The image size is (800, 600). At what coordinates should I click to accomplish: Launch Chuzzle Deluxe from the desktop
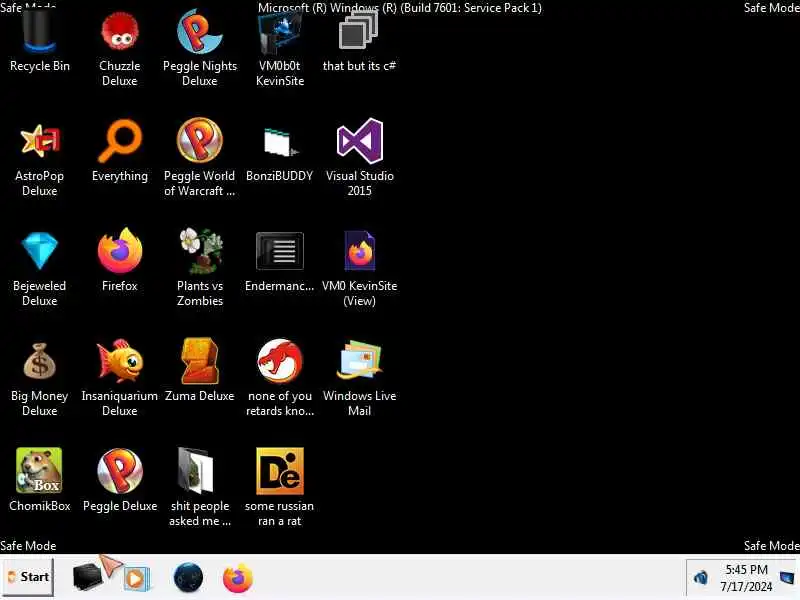(119, 32)
